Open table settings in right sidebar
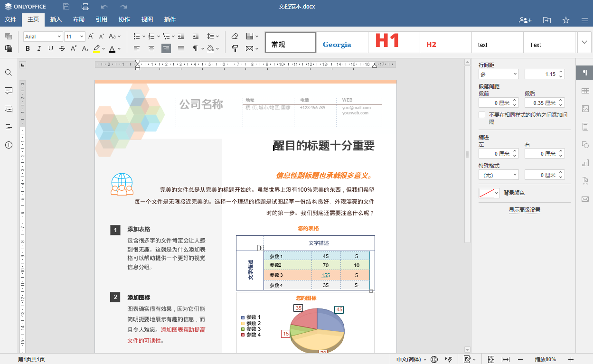 point(585,91)
